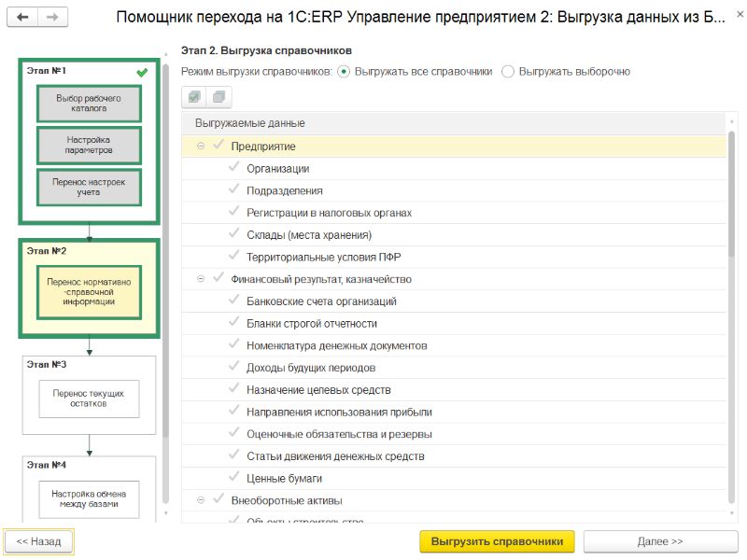Viewport: 747px width, 560px height.
Task: Click the 'Выгружаемые данные' column header
Action: click(454, 123)
